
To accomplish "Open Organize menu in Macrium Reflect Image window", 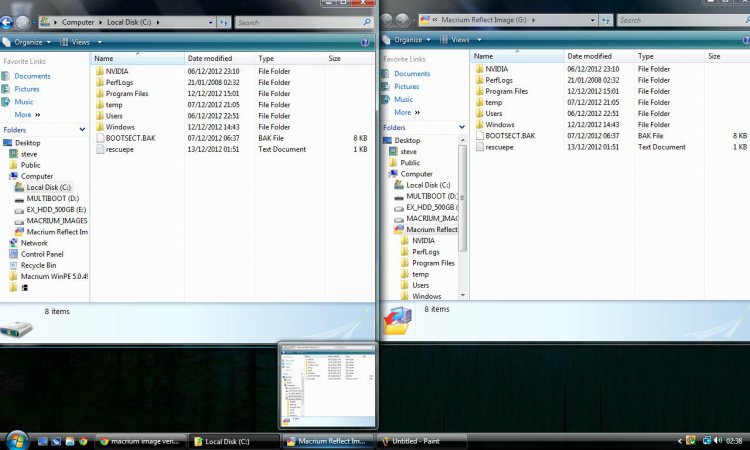I will coord(407,40).
